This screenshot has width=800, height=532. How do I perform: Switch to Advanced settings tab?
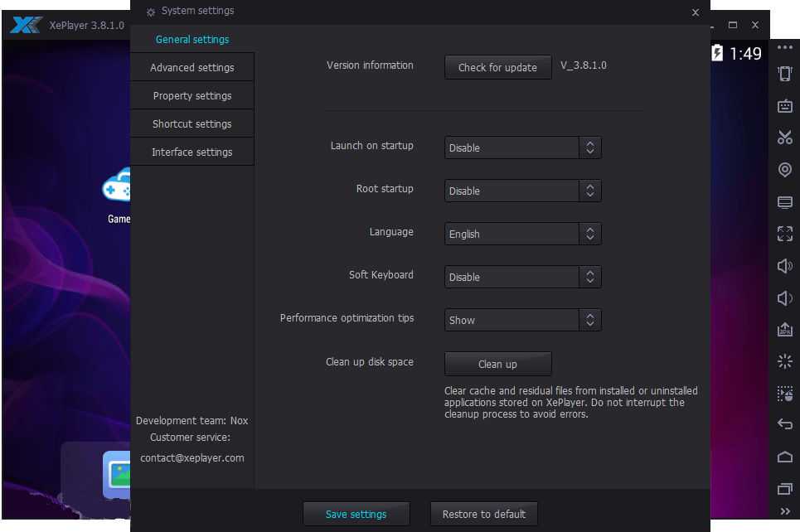click(x=192, y=68)
